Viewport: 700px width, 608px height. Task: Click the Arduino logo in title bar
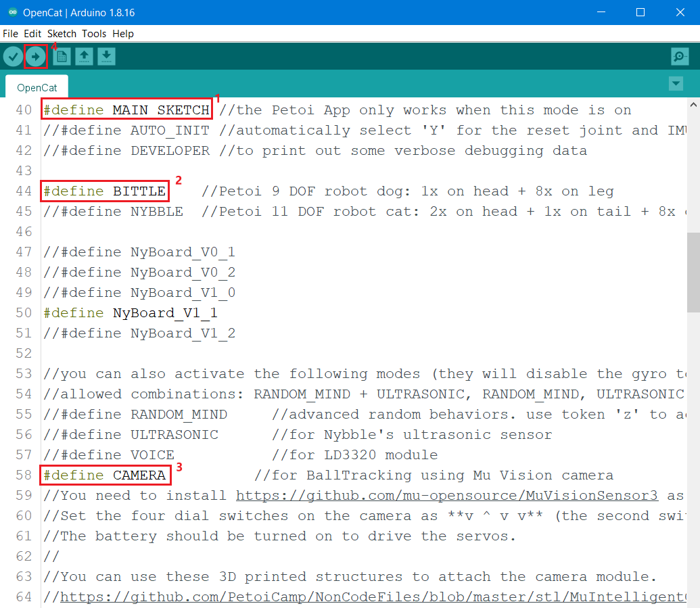13,12
